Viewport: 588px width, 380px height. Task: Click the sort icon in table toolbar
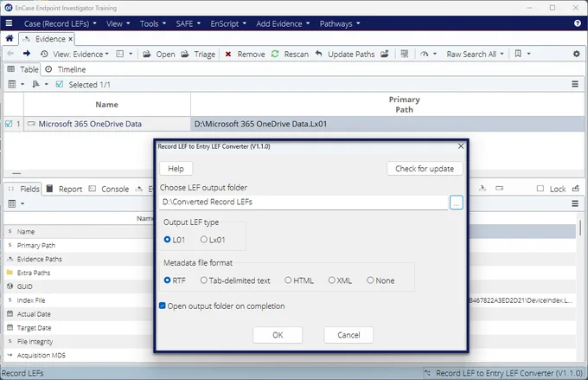pyautogui.click(x=35, y=84)
